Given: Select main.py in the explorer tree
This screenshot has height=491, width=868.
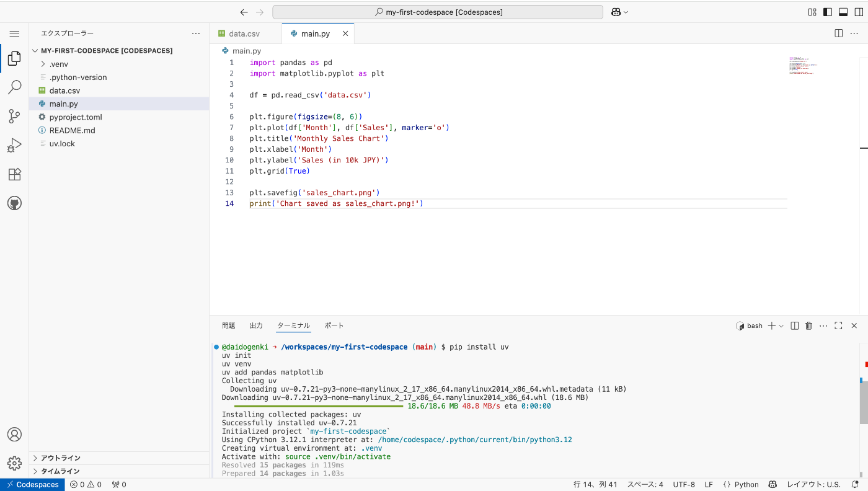Looking at the screenshot, I should [119, 104].
